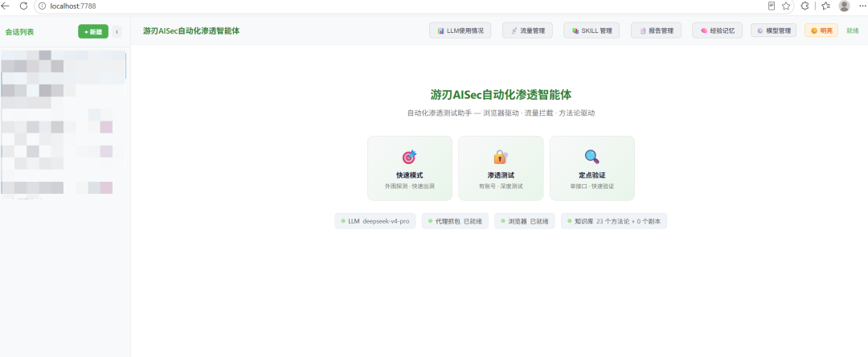Viewport: 868px width, 357px height.
Task: Click the gear icon on 模型管理
Action: 760,31
